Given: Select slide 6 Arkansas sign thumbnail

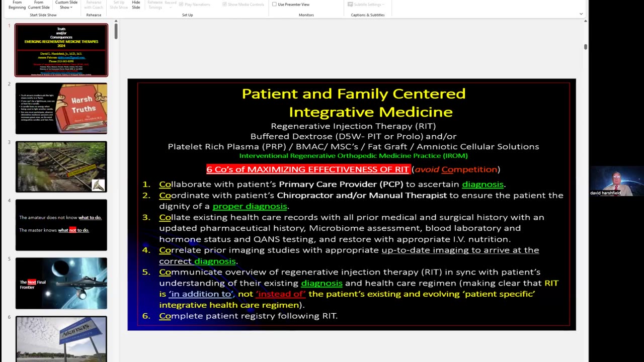Looking at the screenshot, I should click(x=61, y=338).
